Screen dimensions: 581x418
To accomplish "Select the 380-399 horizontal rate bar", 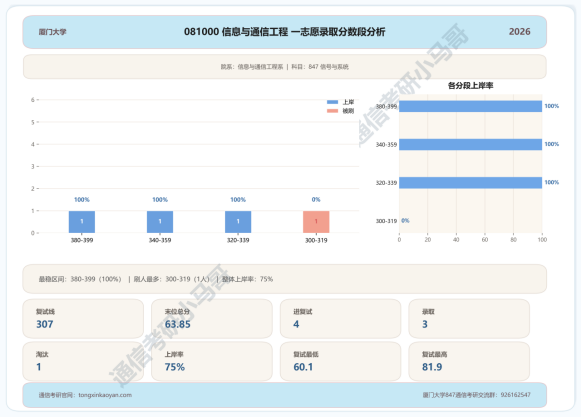I will [471, 106].
